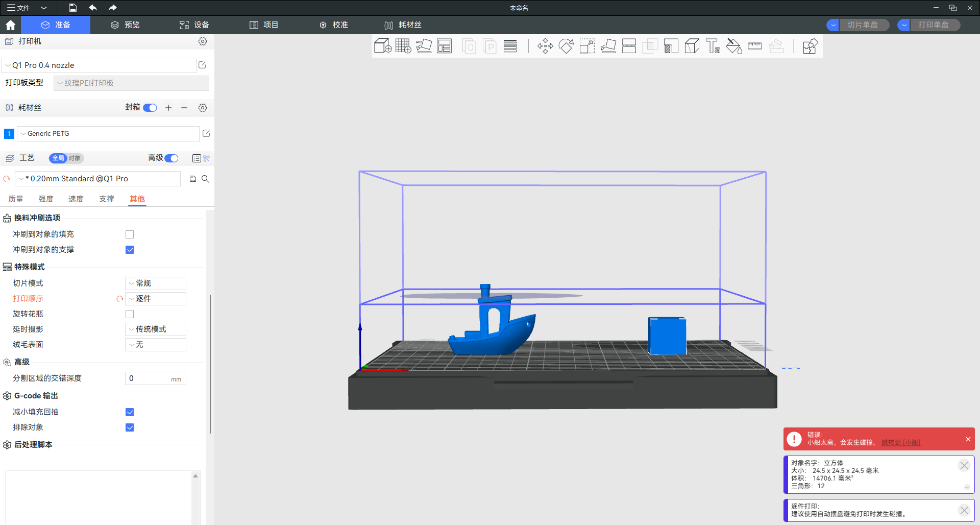Open the Assembly view puzzle icon
Screen dimensions: 980x525
pyautogui.click(x=810, y=46)
